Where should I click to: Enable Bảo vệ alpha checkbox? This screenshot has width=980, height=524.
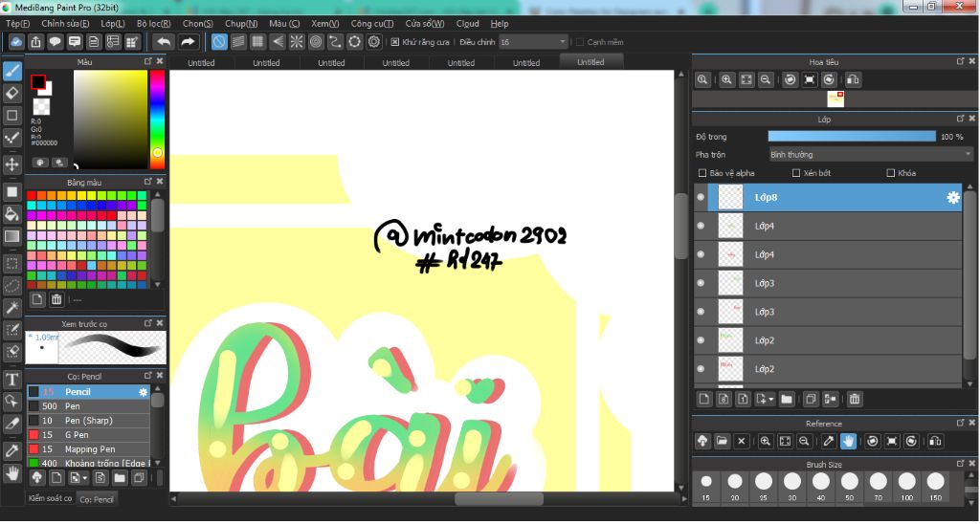coord(702,173)
